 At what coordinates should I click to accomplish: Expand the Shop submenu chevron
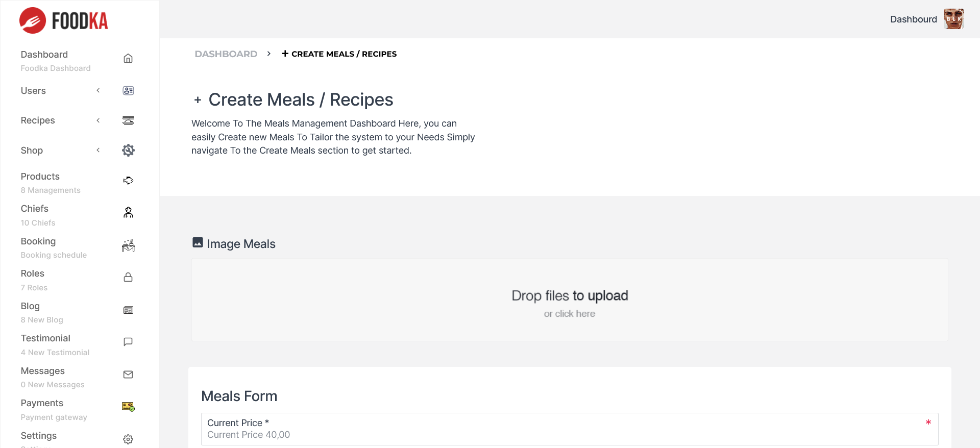[x=98, y=150]
